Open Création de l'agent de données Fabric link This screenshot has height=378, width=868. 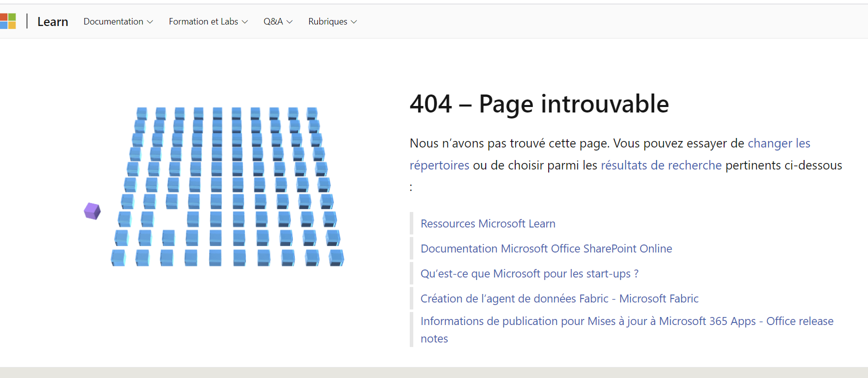[559, 298]
